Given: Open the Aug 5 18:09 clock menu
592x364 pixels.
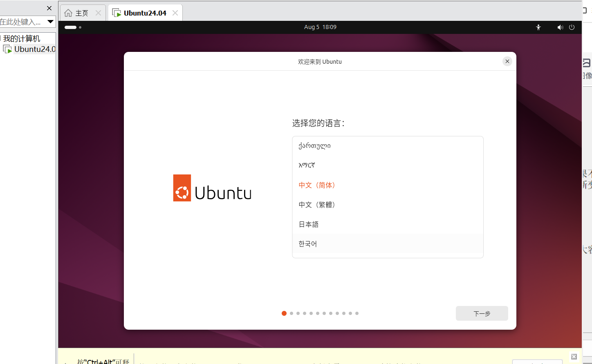Looking at the screenshot, I should click(320, 27).
